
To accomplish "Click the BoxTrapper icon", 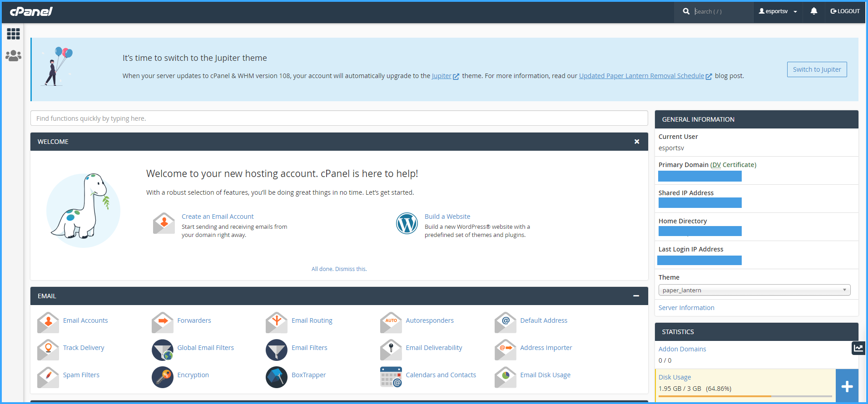I will coord(277,377).
